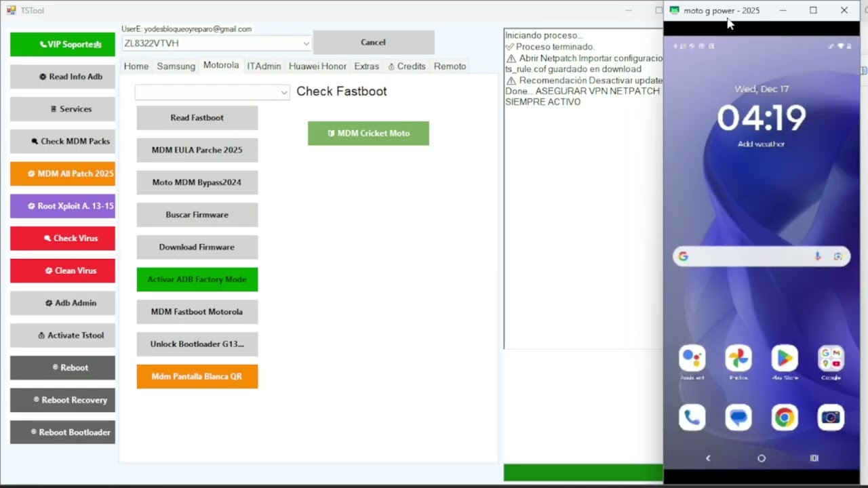Click the Cancel button
The image size is (868, 488).
coord(374,42)
